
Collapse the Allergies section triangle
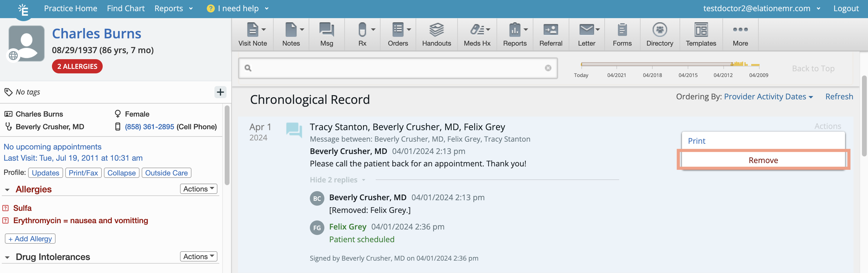8,189
